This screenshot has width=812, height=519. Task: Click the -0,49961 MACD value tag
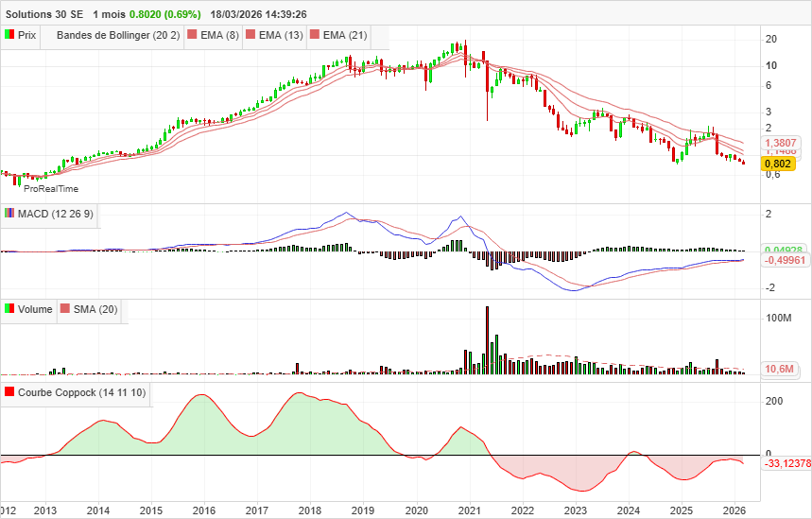[786, 260]
